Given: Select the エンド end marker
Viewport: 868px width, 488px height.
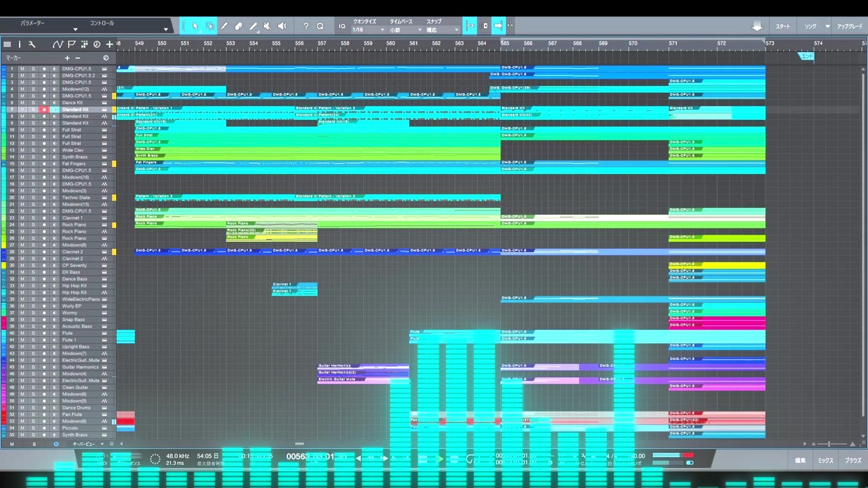Looking at the screenshot, I should pos(806,56).
